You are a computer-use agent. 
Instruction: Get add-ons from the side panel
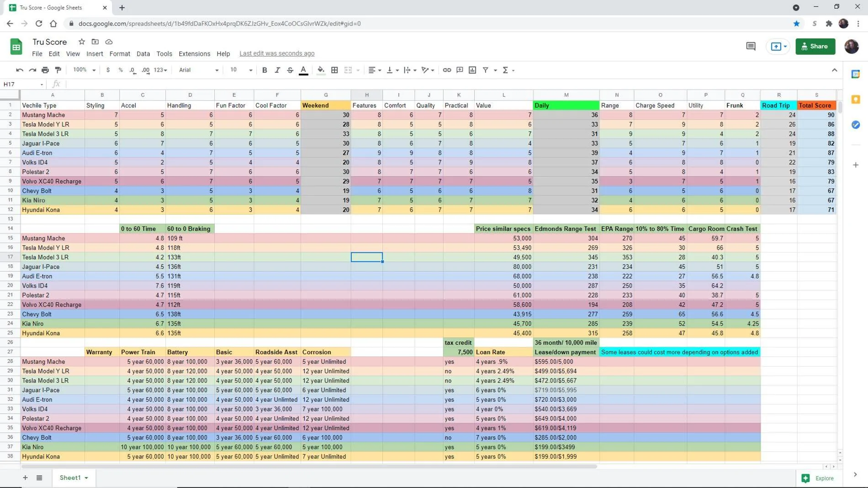[x=856, y=165]
